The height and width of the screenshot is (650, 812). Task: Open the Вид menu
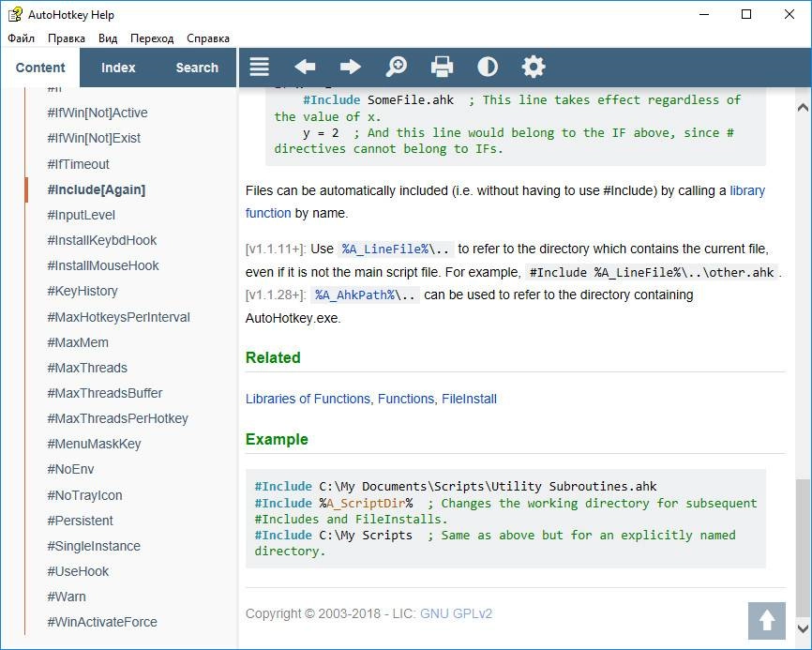pyautogui.click(x=108, y=38)
